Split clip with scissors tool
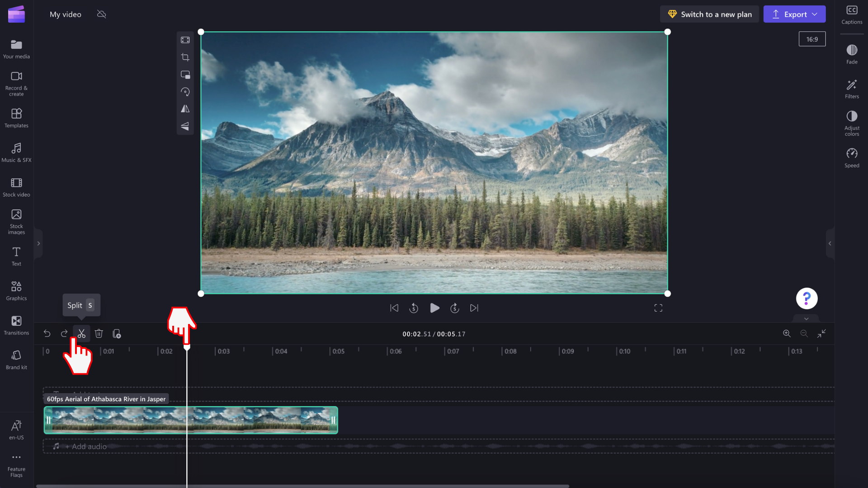868x488 pixels. coord(81,333)
